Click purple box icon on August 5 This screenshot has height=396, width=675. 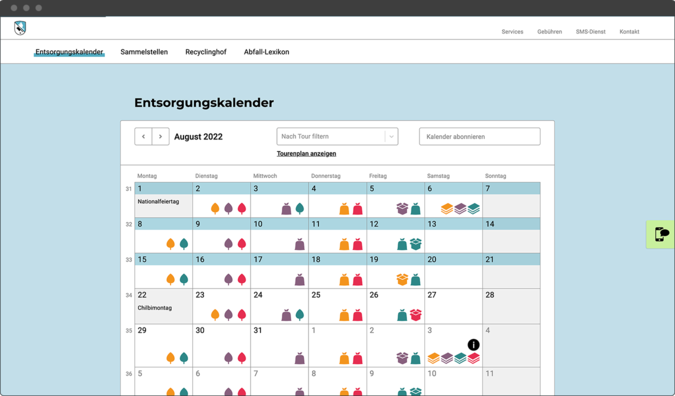[x=402, y=209]
